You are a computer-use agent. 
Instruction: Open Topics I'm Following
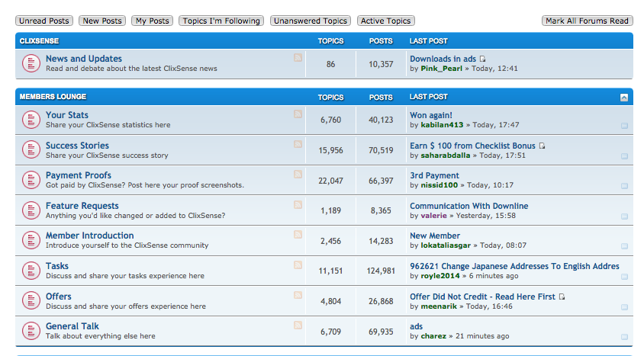tap(221, 21)
